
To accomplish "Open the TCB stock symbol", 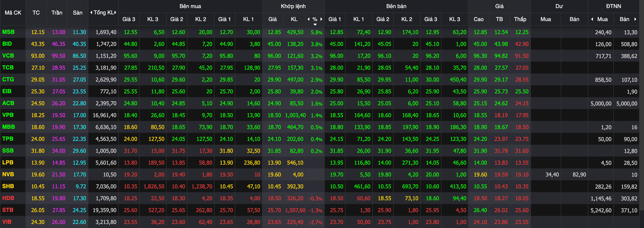I will [8, 68].
